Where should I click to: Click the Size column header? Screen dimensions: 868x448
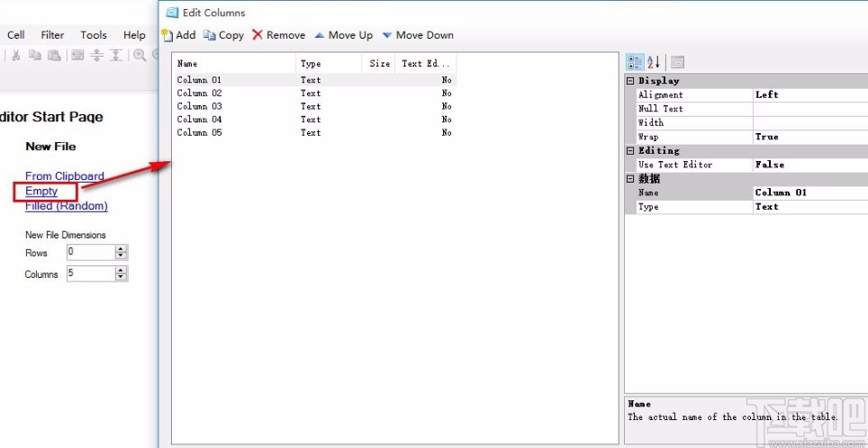(379, 64)
